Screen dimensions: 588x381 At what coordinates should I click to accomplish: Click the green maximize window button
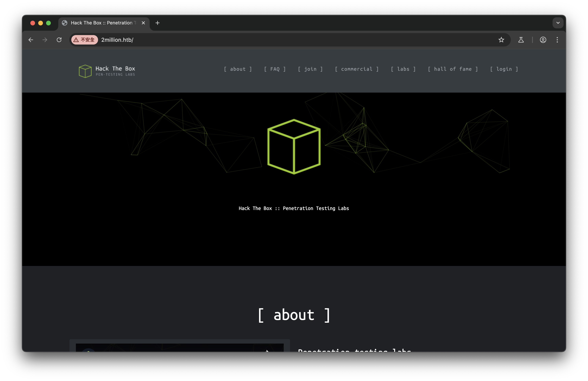pyautogui.click(x=48, y=23)
